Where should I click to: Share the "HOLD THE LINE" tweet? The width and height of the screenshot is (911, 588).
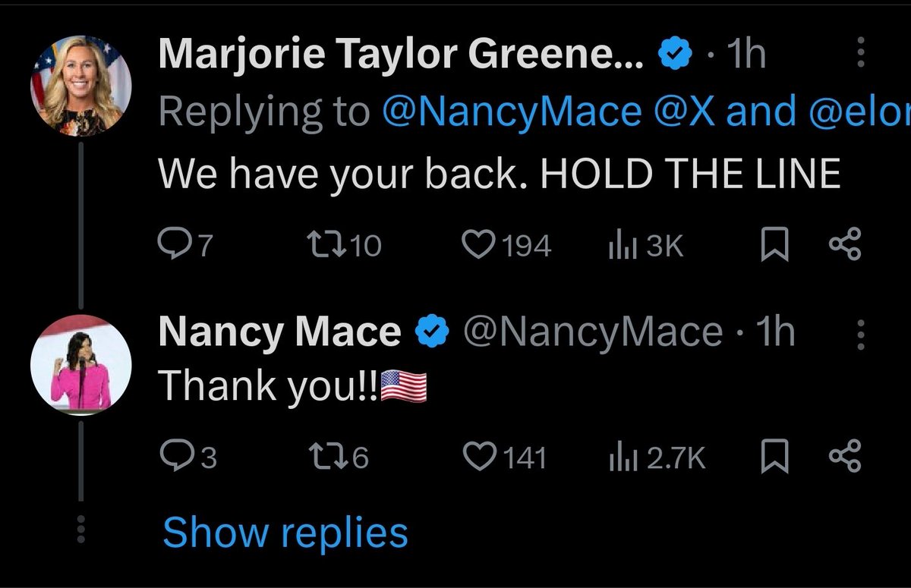tap(844, 244)
